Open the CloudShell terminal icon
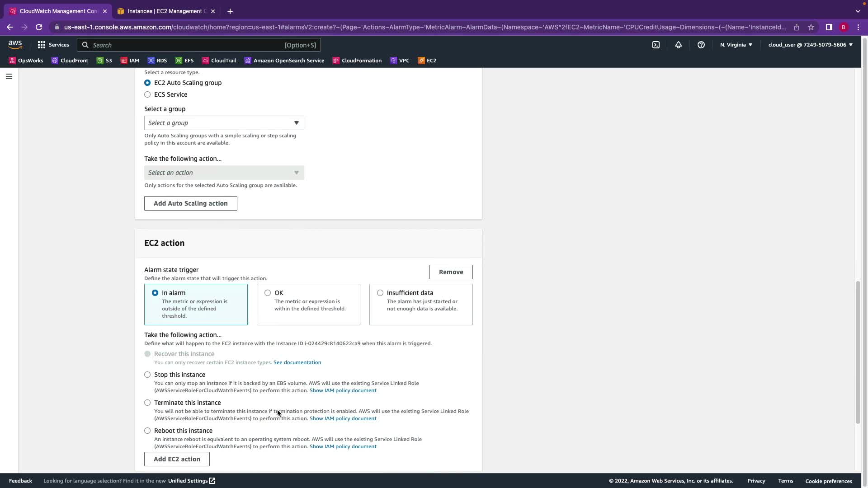The width and height of the screenshot is (868, 488). pyautogui.click(x=656, y=45)
